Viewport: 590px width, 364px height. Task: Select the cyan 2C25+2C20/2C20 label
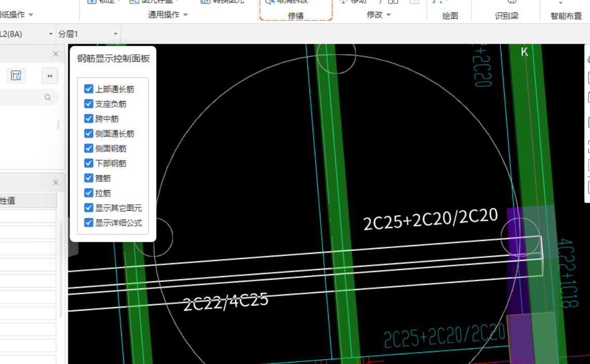445,335
